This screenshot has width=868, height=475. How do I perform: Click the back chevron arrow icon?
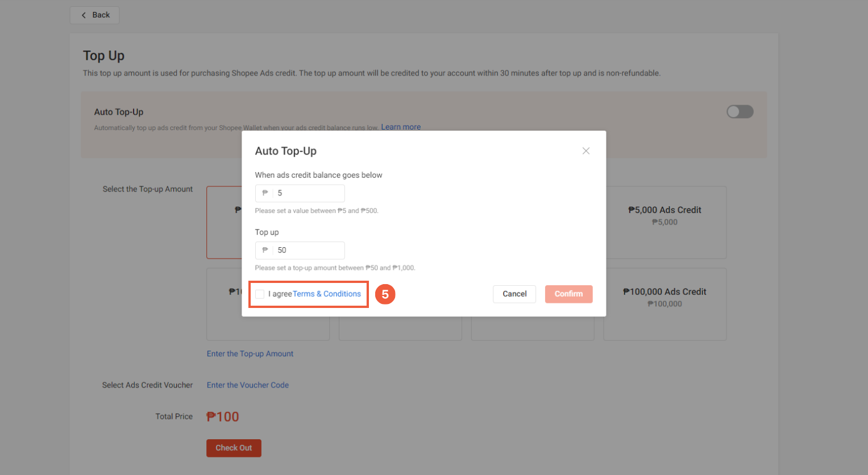tap(84, 15)
